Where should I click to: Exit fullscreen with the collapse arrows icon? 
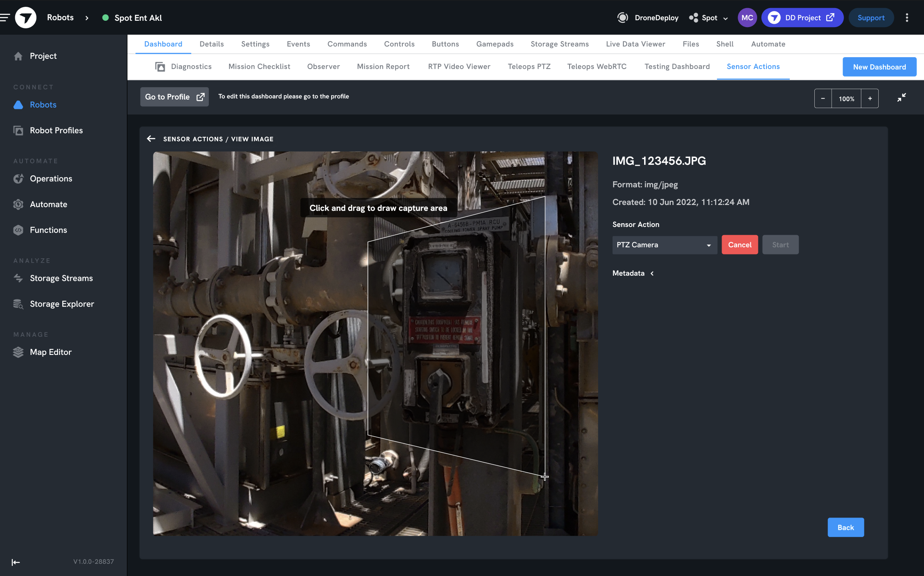(x=902, y=98)
